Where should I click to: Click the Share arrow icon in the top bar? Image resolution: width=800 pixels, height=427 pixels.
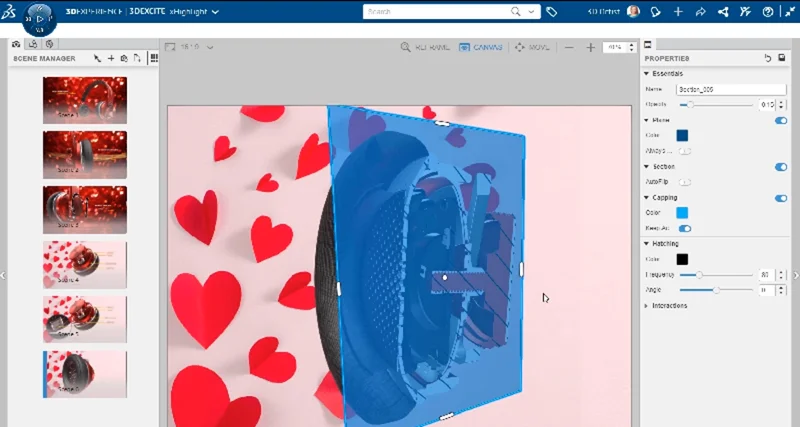(x=700, y=12)
